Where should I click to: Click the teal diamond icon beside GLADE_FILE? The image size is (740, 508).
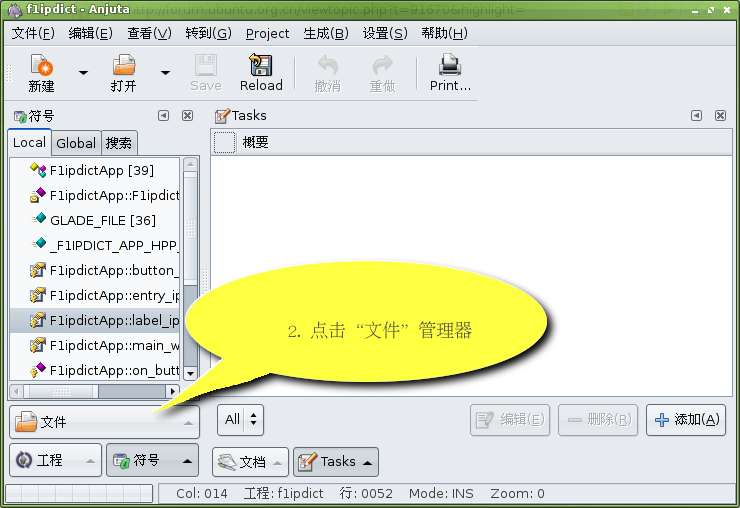point(39,218)
